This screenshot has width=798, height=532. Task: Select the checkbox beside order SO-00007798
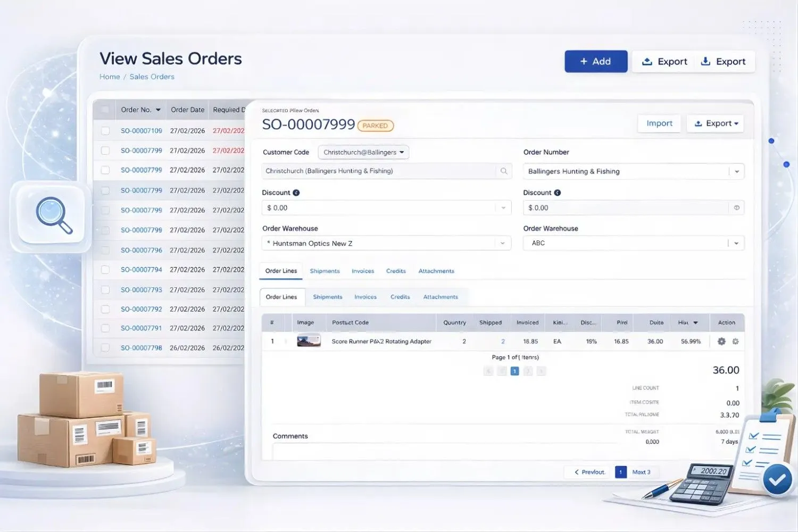(x=105, y=347)
